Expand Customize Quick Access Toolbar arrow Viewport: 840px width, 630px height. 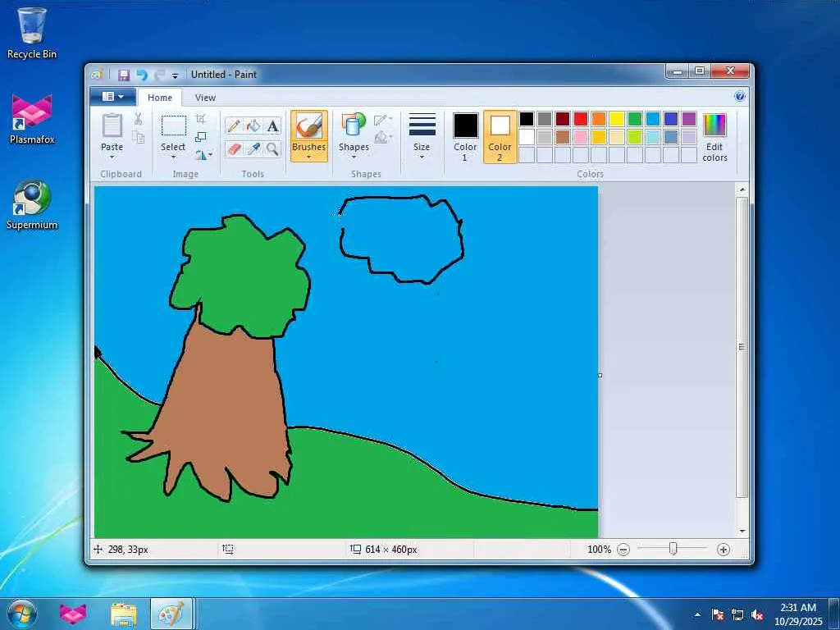tap(175, 75)
